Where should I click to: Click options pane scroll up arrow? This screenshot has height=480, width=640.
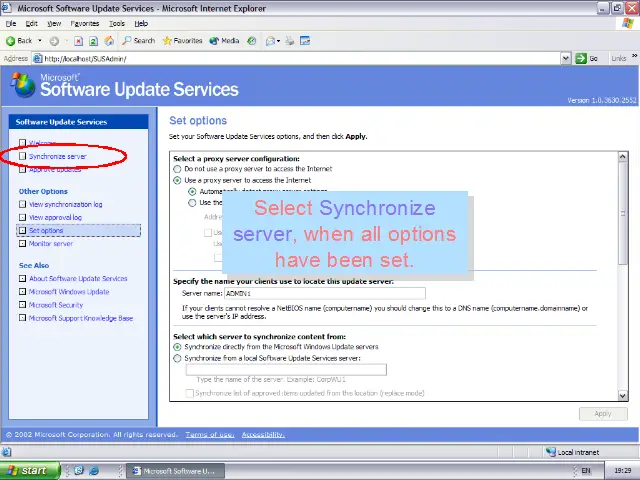[x=622, y=157]
